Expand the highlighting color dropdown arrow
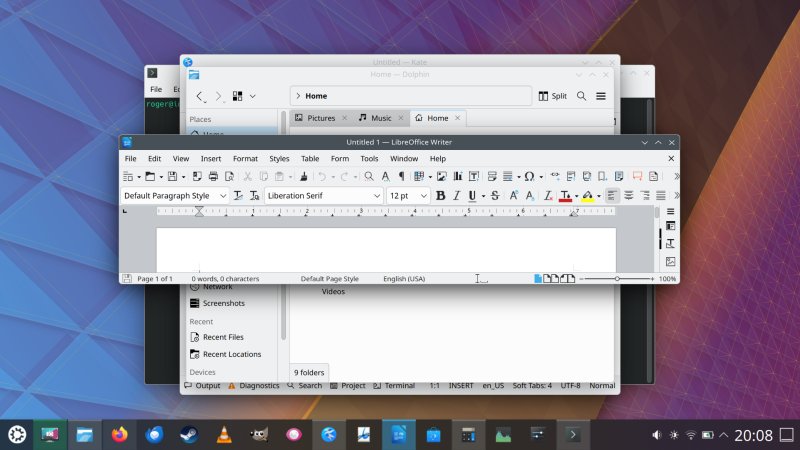The width and height of the screenshot is (800, 450). tap(599, 196)
